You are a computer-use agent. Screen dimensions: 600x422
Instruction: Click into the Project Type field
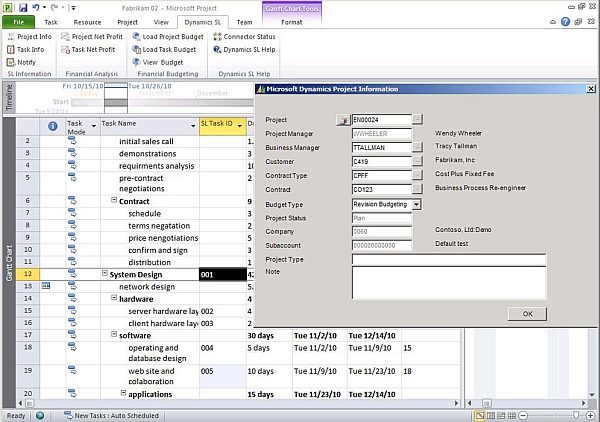click(448, 260)
